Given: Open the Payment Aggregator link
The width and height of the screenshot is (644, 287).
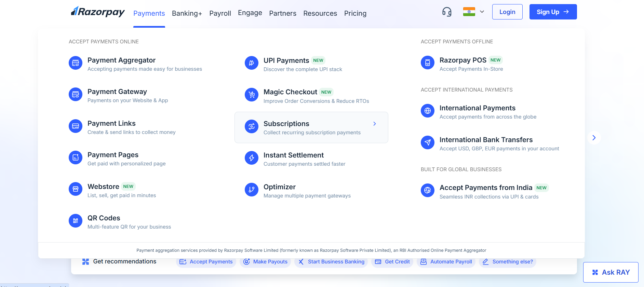Looking at the screenshot, I should pos(121,60).
